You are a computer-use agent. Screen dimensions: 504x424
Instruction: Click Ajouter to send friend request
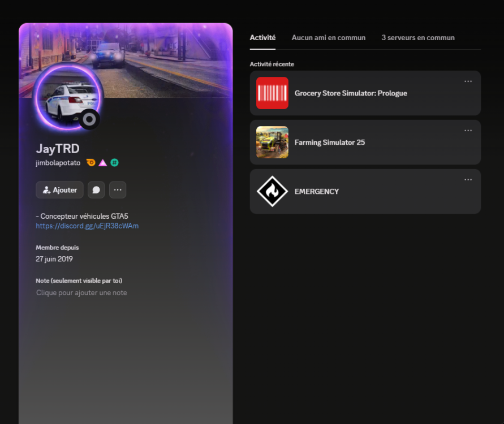59,190
